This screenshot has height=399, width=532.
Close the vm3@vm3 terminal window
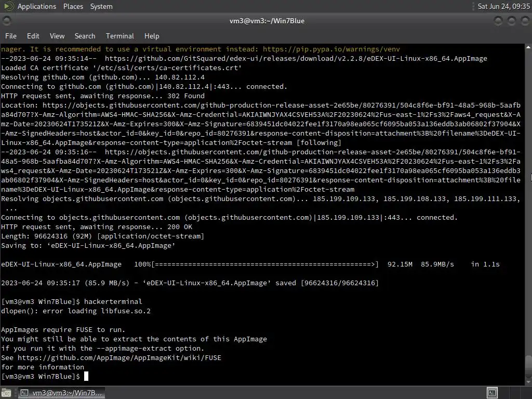click(x=525, y=21)
